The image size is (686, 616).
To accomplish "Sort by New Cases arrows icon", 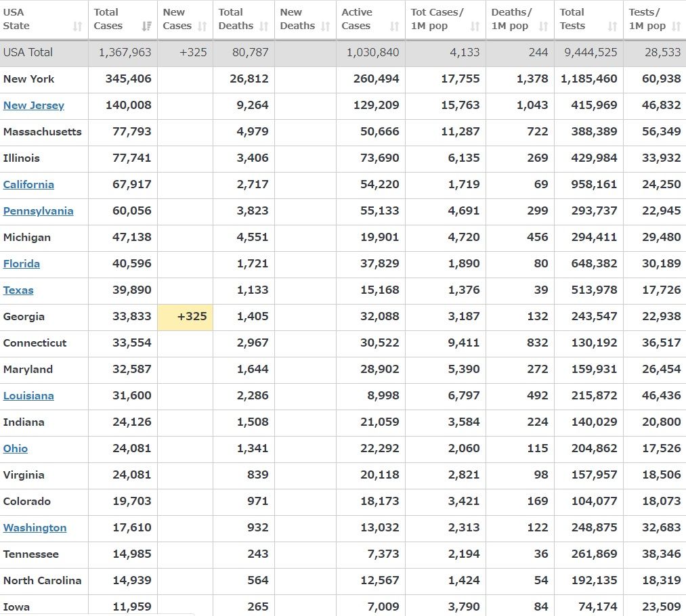I will [202, 26].
